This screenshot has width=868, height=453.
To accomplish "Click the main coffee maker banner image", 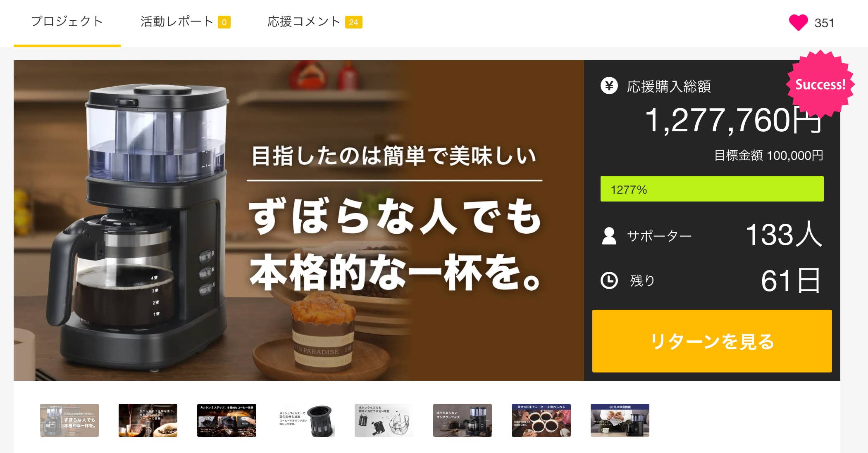I will [298, 221].
